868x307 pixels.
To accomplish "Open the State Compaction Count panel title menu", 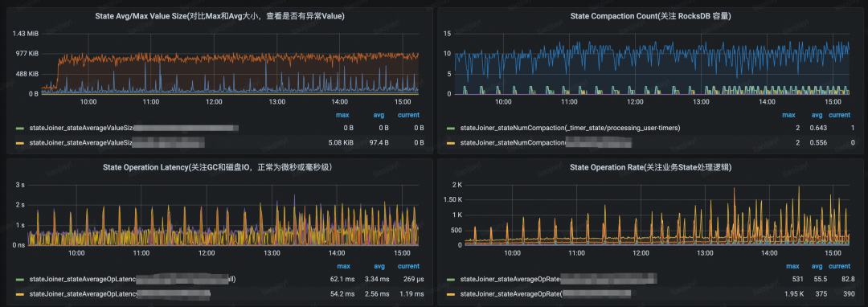I will click(x=649, y=17).
